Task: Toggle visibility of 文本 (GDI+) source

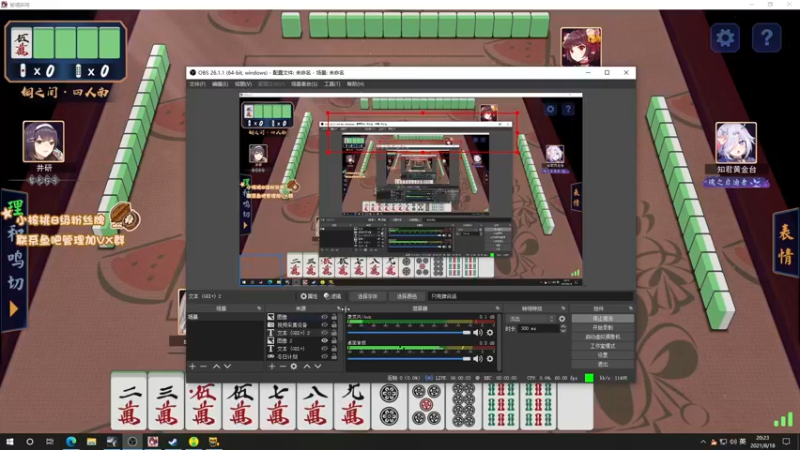Action: [324, 348]
